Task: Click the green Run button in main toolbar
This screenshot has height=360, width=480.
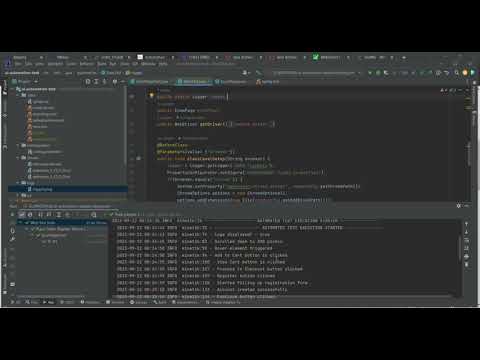Action: pos(370,73)
